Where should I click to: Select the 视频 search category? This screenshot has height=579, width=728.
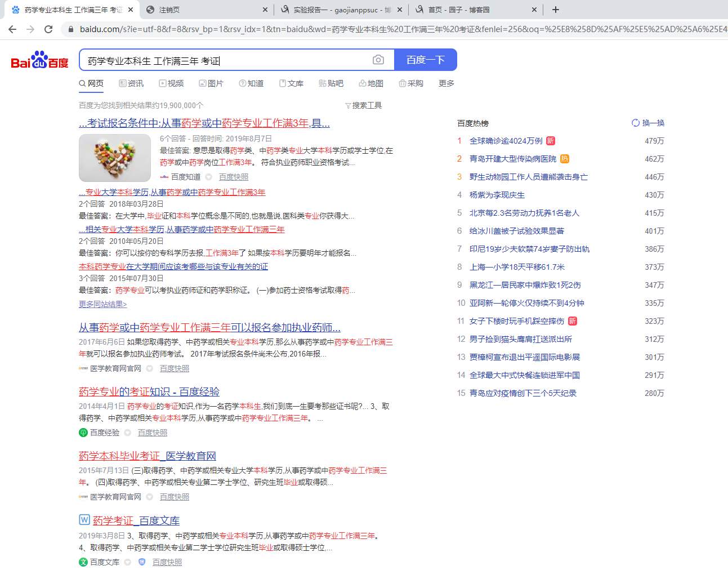(171, 83)
